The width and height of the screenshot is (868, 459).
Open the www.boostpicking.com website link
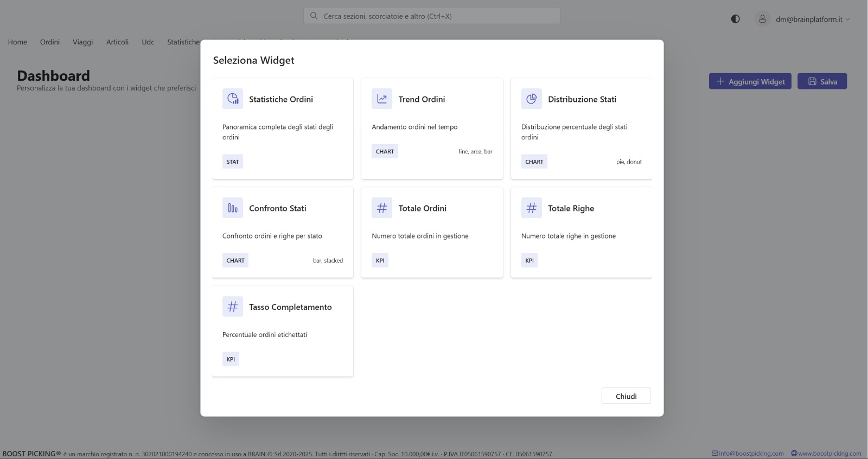(x=829, y=453)
